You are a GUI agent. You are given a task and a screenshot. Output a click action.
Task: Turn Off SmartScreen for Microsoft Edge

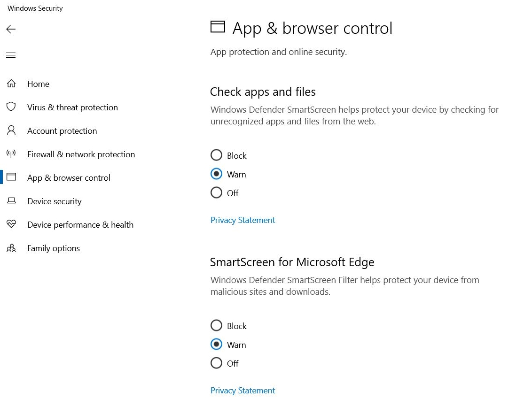pos(216,363)
